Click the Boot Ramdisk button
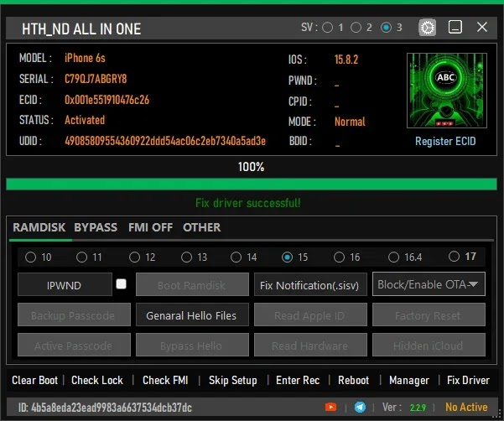This screenshot has height=421, width=504. pos(192,284)
